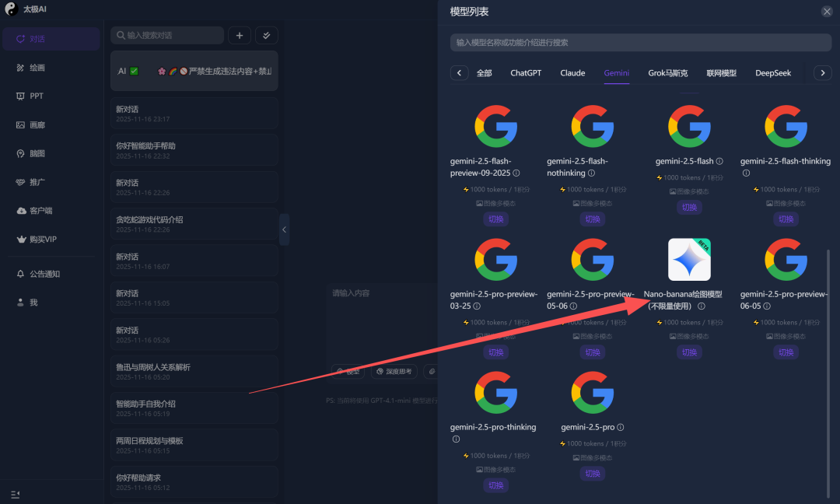Select the ChatGPT tab

coord(526,73)
